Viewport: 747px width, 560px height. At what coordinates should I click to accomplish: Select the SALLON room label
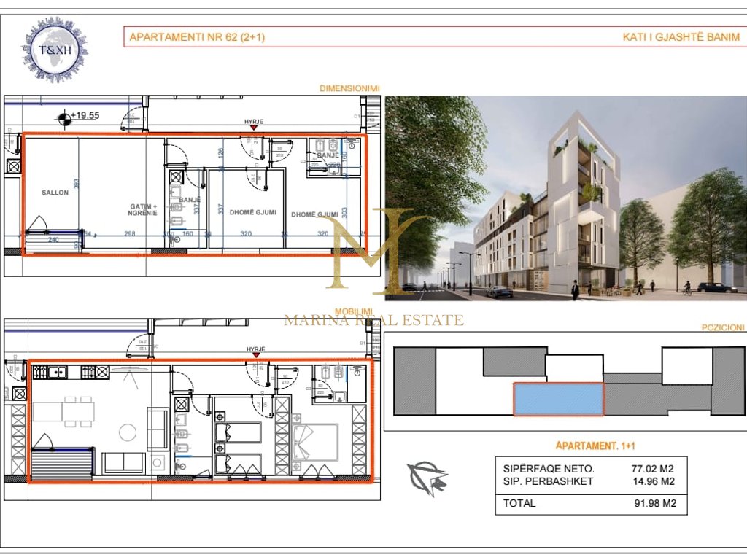pos(55,192)
